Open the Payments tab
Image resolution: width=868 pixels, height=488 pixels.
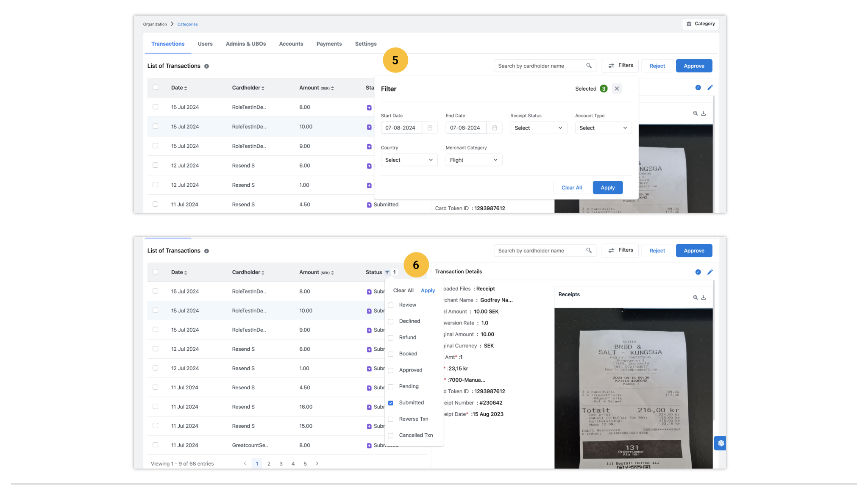329,44
